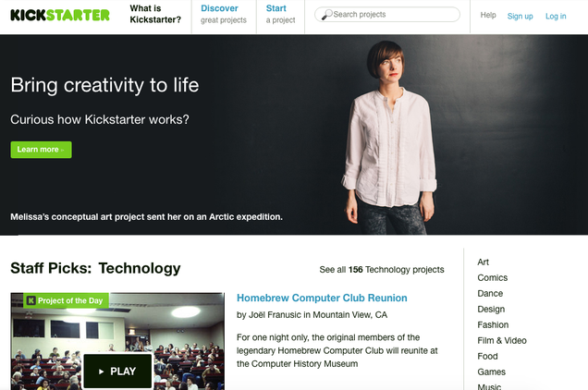
Task: Open What is Kickstarter? page
Action: pos(155,14)
